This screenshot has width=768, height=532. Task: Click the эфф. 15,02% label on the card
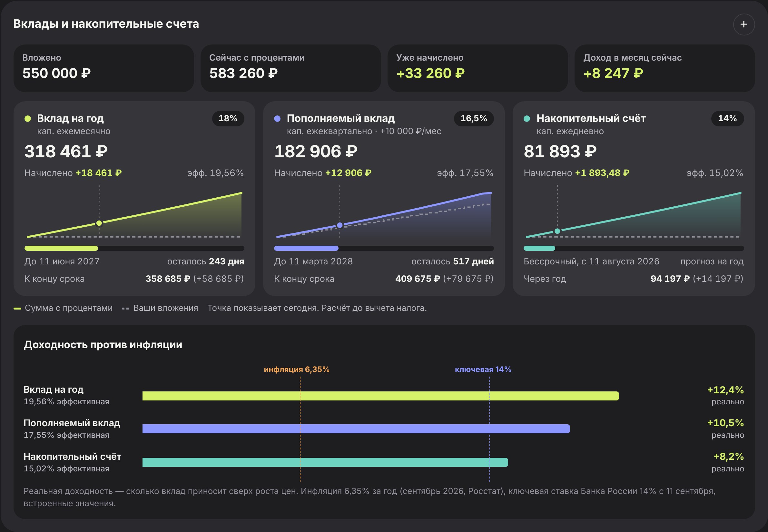coord(715,173)
